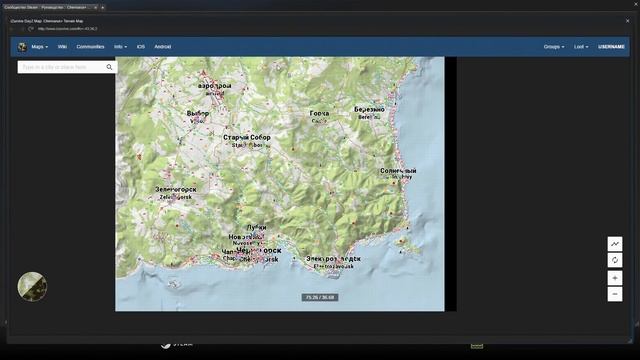This screenshot has width=640, height=360.
Task: Open a new tab with plus
Action: (x=102, y=7)
